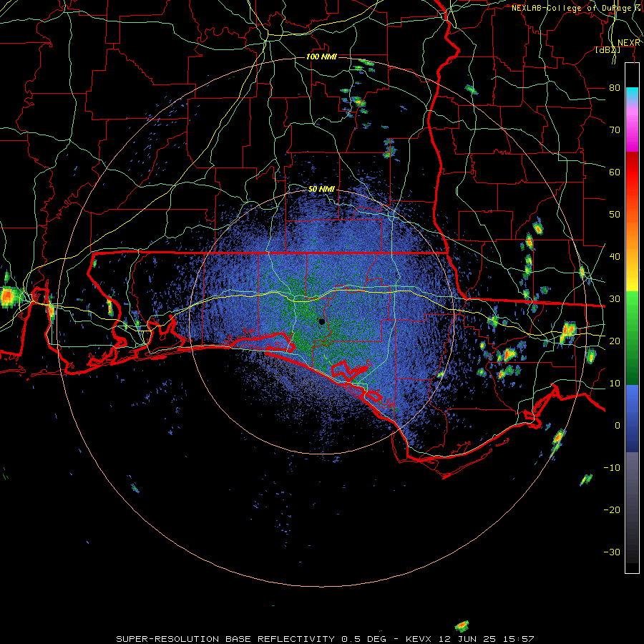The image size is (644, 644).
Task: Click the '100 NMI' range ring label
Action: [x=321, y=57]
